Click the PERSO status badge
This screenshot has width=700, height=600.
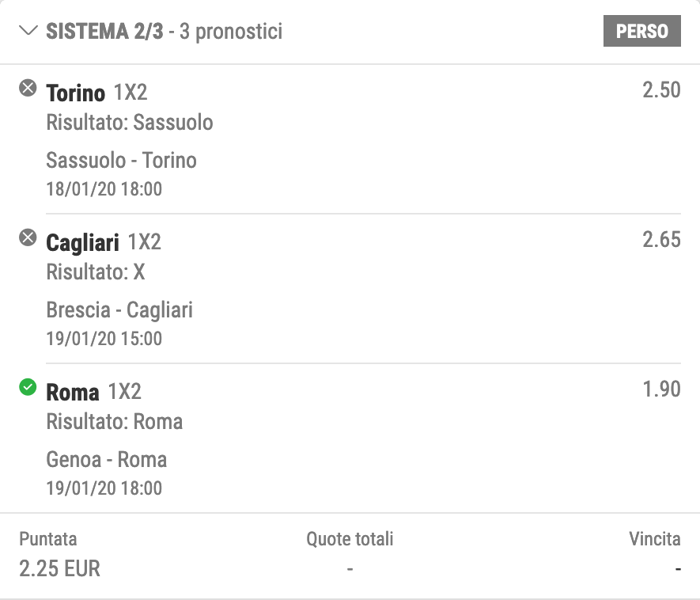(642, 31)
